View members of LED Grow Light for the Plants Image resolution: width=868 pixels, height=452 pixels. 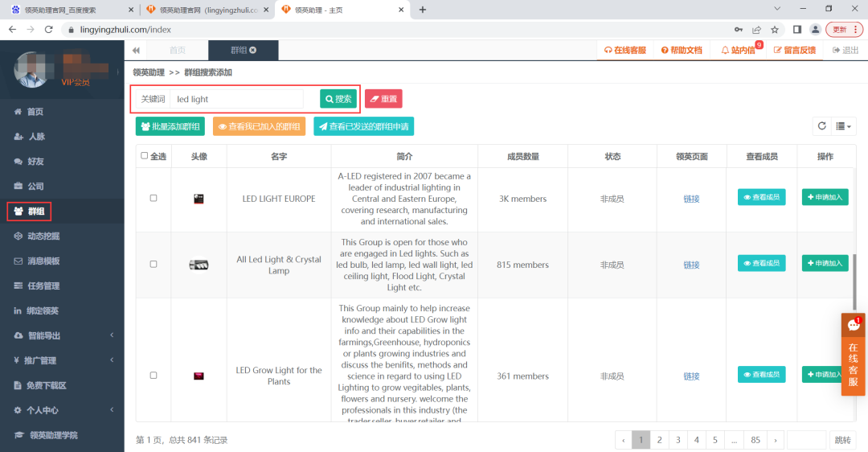[x=762, y=375]
